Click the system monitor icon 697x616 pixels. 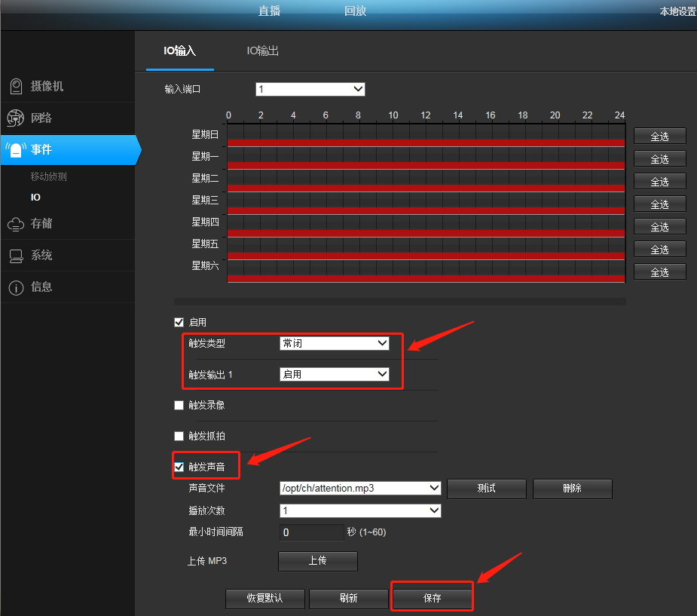pyautogui.click(x=15, y=256)
